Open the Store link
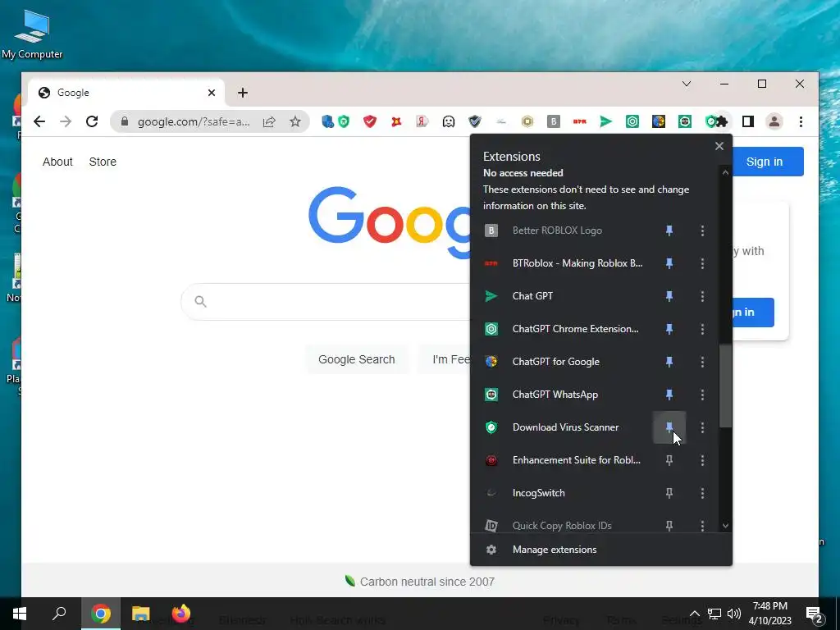 click(103, 162)
